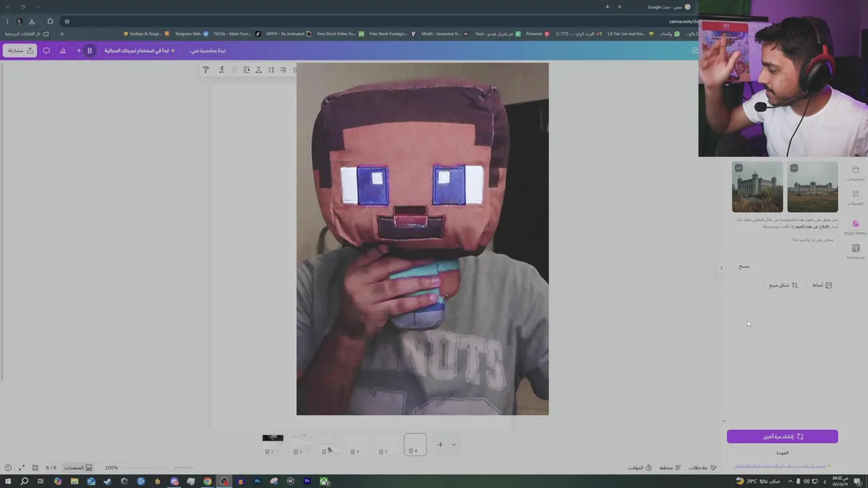Open options on left castle image

[x=738, y=168]
